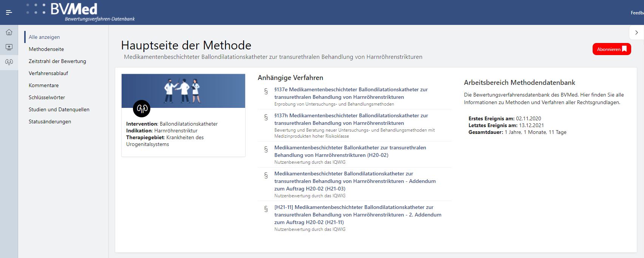The width and height of the screenshot is (644, 258).
Task: Click the doctors illustration banner image
Action: click(x=183, y=91)
